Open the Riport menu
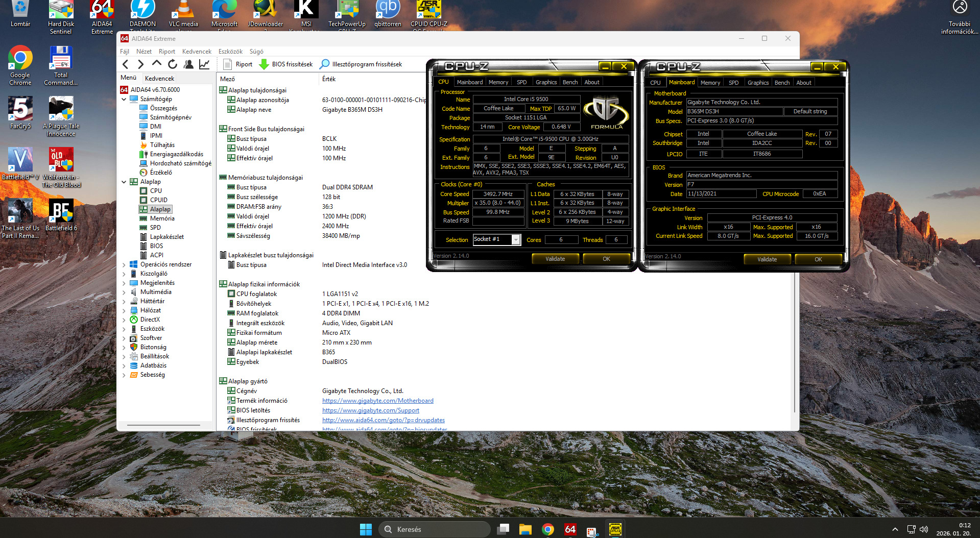Viewport: 980px width, 538px height. coord(167,52)
